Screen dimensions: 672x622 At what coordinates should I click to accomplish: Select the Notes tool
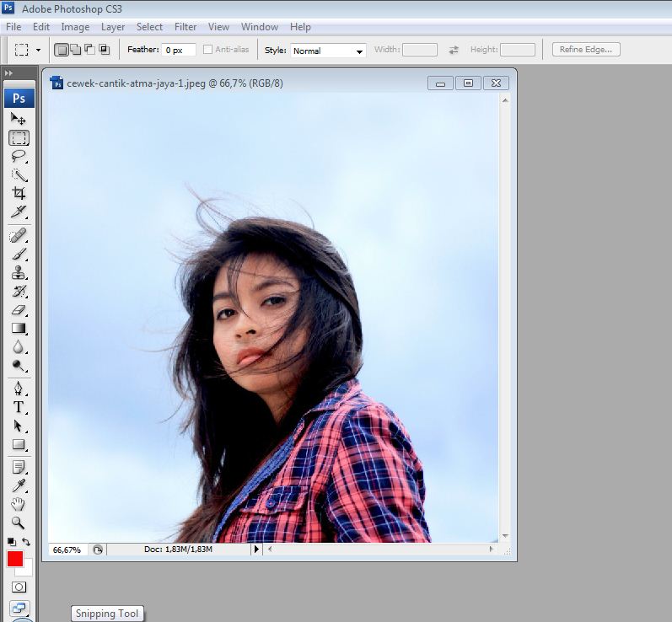click(x=19, y=468)
